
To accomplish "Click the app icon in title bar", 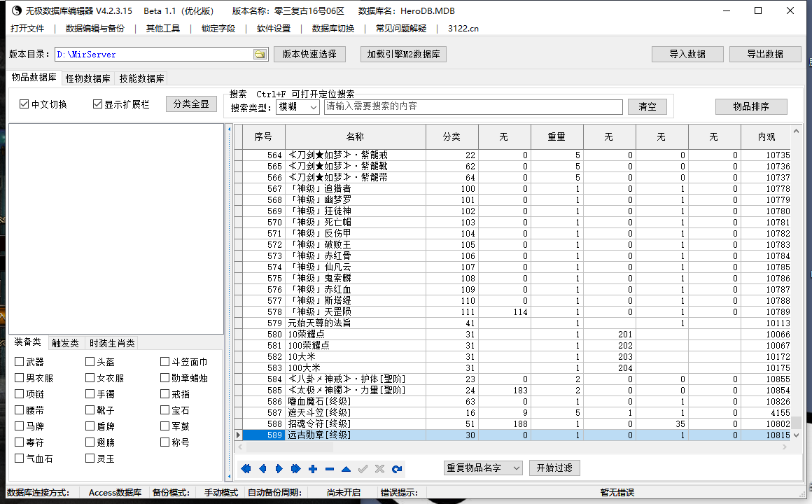I will click(x=17, y=10).
